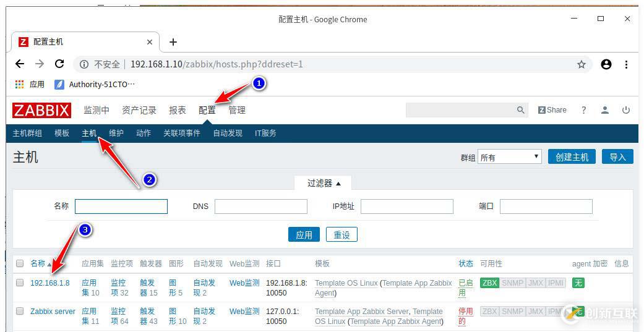Image resolution: width=644 pixels, height=332 pixels.
Task: Click the 应用 filter button
Action: pyautogui.click(x=304, y=234)
